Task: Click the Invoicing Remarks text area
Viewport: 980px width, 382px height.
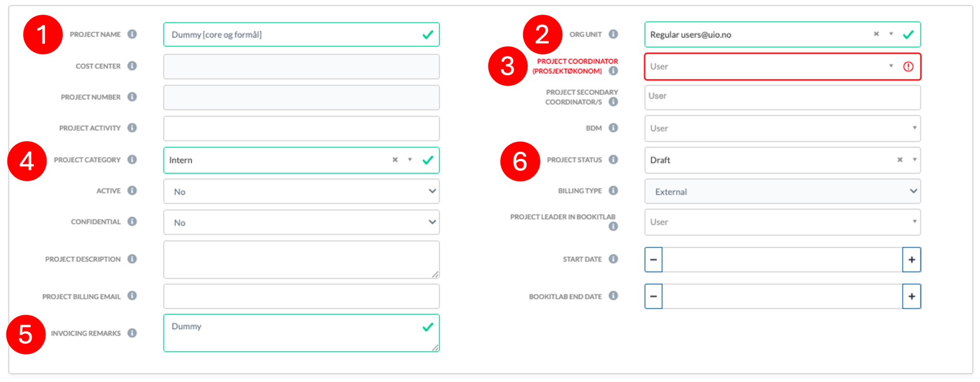Action: coord(302,333)
